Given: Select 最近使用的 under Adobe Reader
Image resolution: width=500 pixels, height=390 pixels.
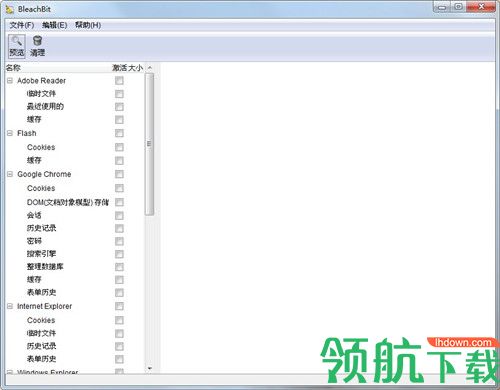Looking at the screenshot, I should (x=45, y=107).
